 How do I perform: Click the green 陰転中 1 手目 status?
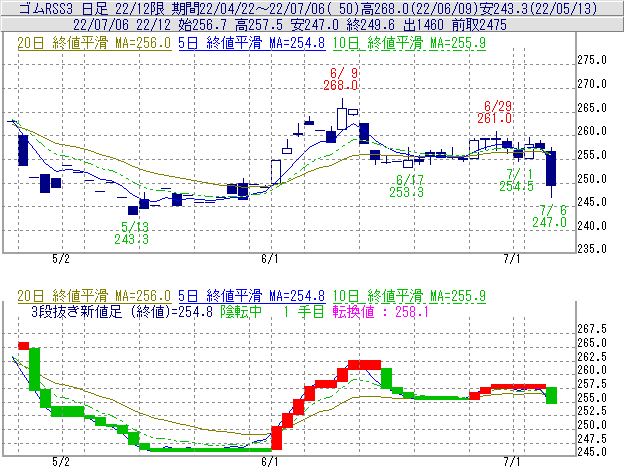click(273, 311)
